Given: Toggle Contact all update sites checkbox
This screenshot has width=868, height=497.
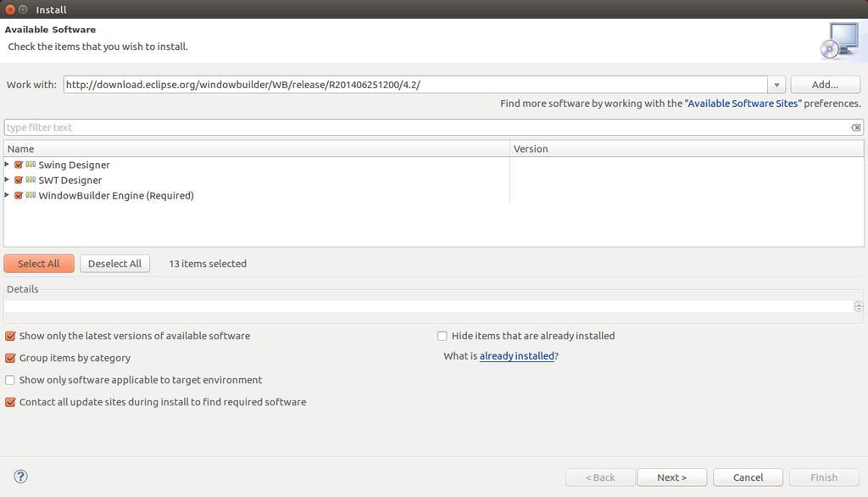Looking at the screenshot, I should click(x=10, y=402).
